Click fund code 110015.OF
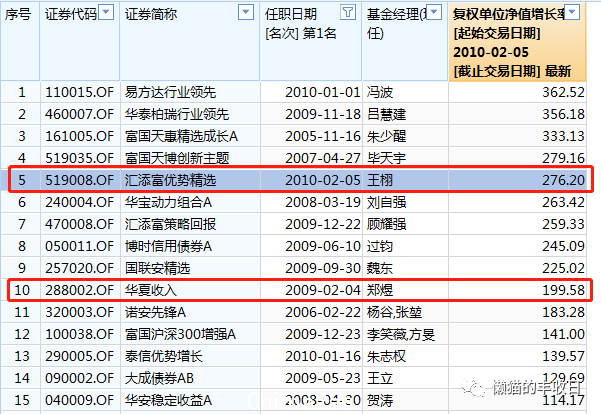Image resolution: width=601 pixels, height=414 pixels. [x=79, y=92]
